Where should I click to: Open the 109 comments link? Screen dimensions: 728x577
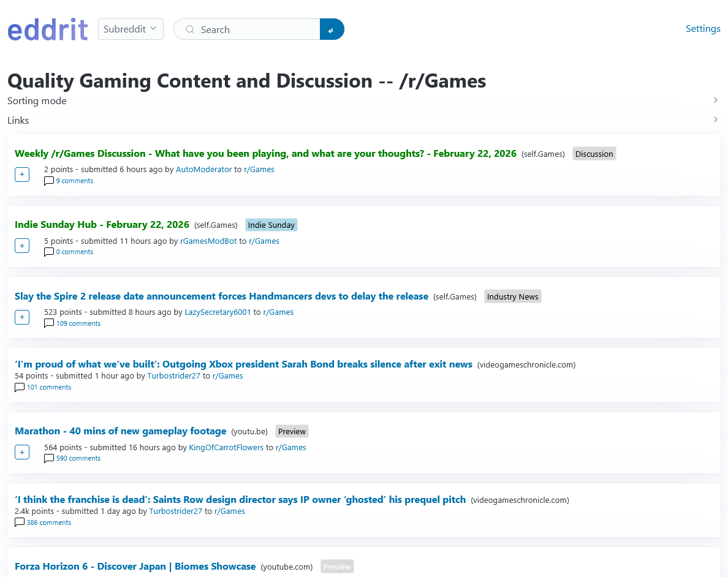(78, 323)
